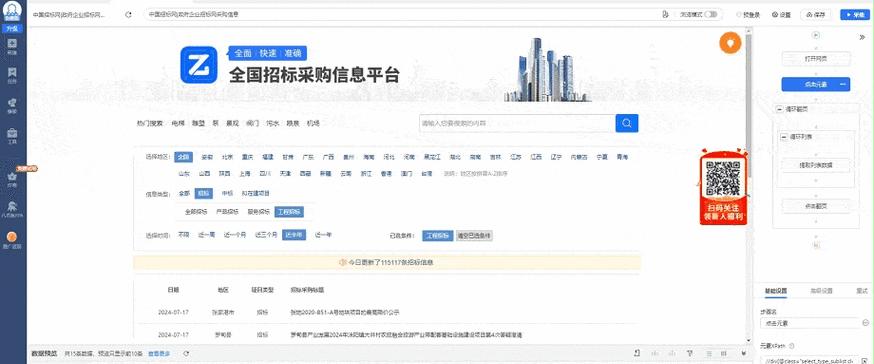Select the 提取列表数据 workflow step
The image size is (874, 364).
tap(816, 165)
